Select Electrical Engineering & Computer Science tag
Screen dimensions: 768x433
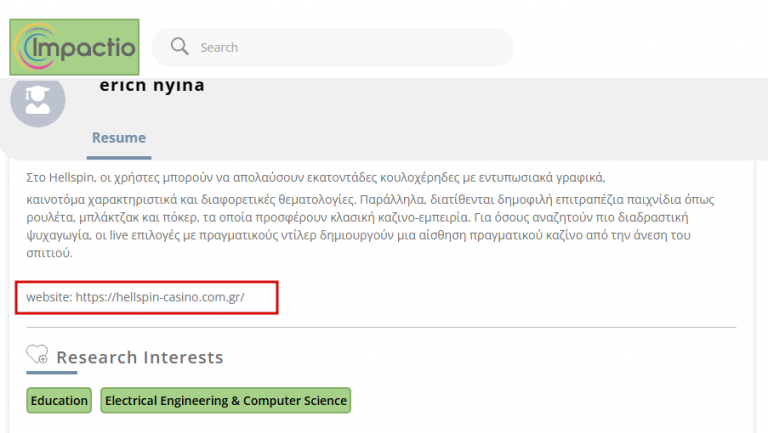click(226, 401)
